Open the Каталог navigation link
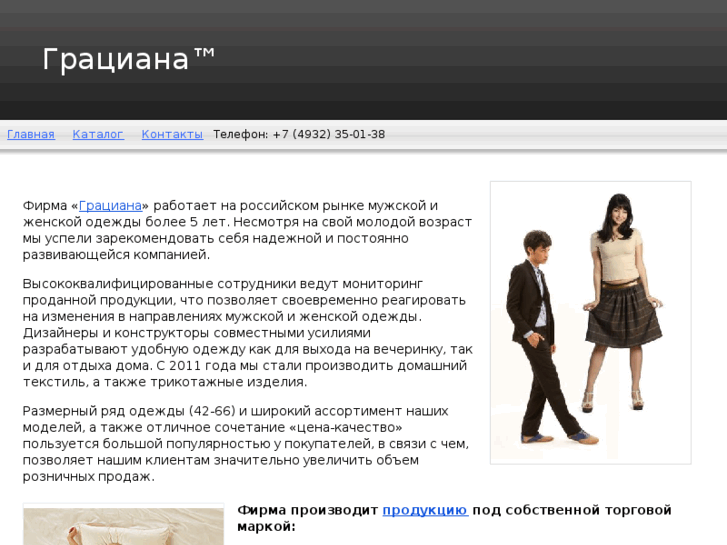This screenshot has width=727, height=545. (98, 135)
